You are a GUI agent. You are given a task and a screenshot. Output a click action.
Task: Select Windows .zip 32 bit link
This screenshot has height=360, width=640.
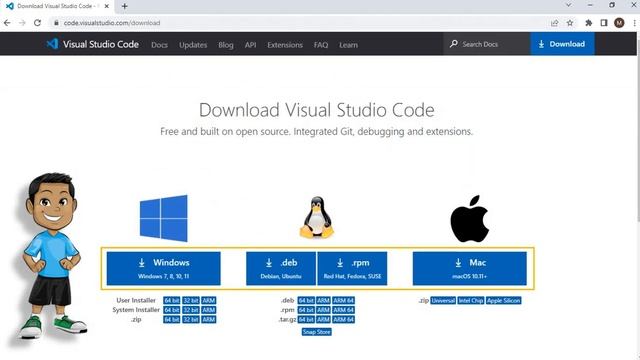pyautogui.click(x=191, y=320)
